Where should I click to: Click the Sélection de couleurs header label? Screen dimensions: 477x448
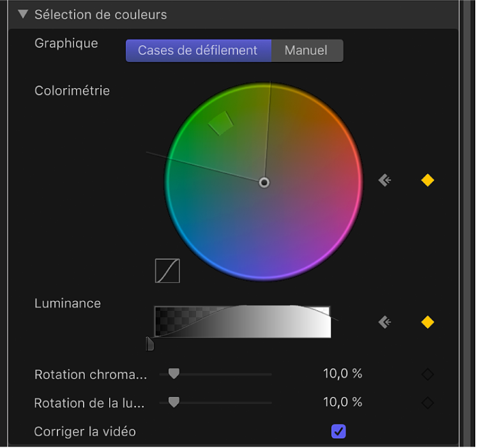click(100, 14)
